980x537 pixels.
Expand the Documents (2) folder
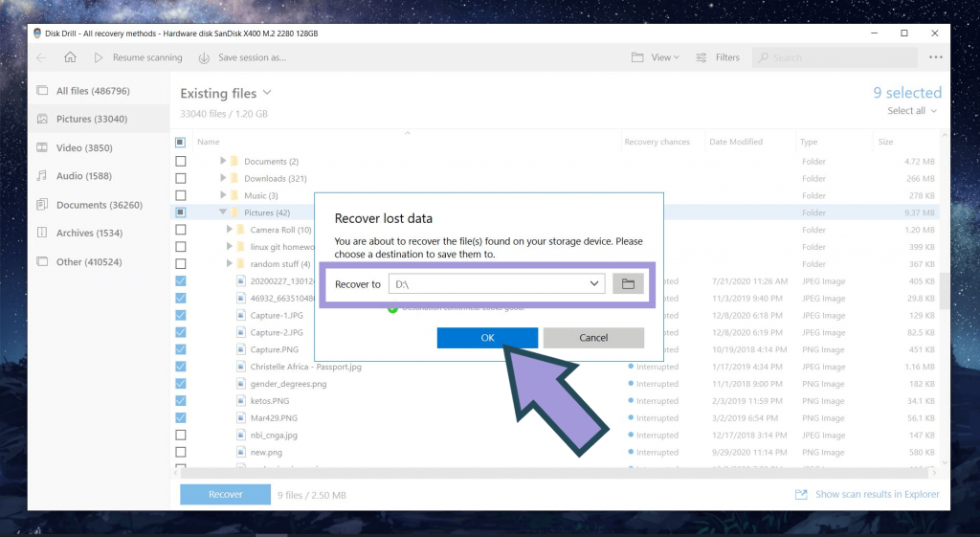coord(223,161)
